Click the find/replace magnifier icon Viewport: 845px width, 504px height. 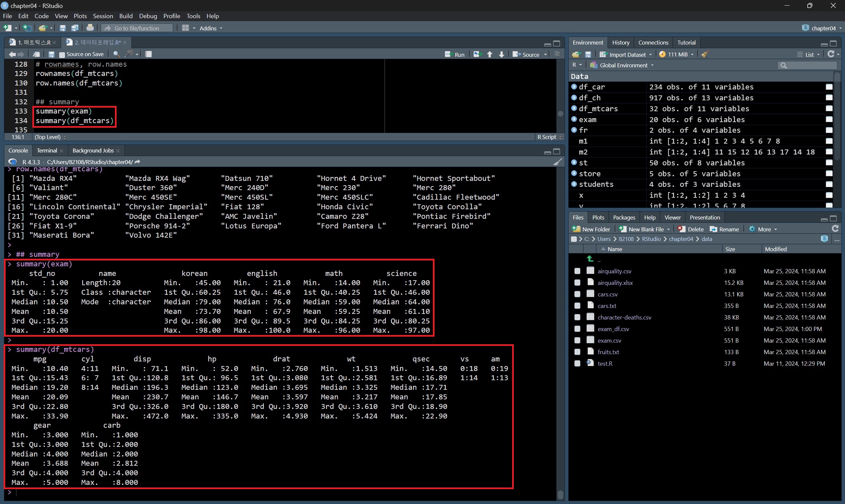(116, 54)
